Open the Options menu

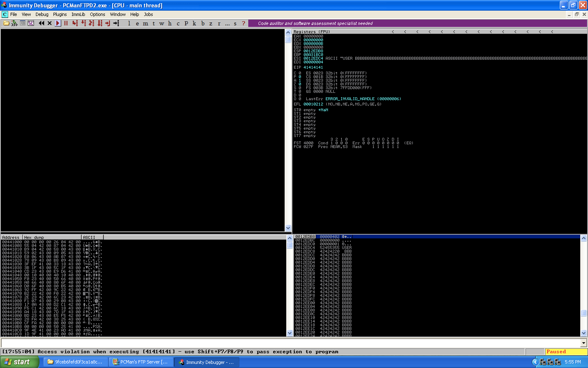tap(97, 14)
